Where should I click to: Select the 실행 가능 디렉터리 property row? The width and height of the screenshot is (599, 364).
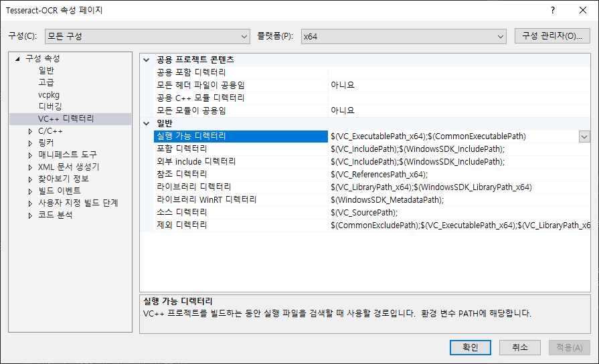pos(241,136)
